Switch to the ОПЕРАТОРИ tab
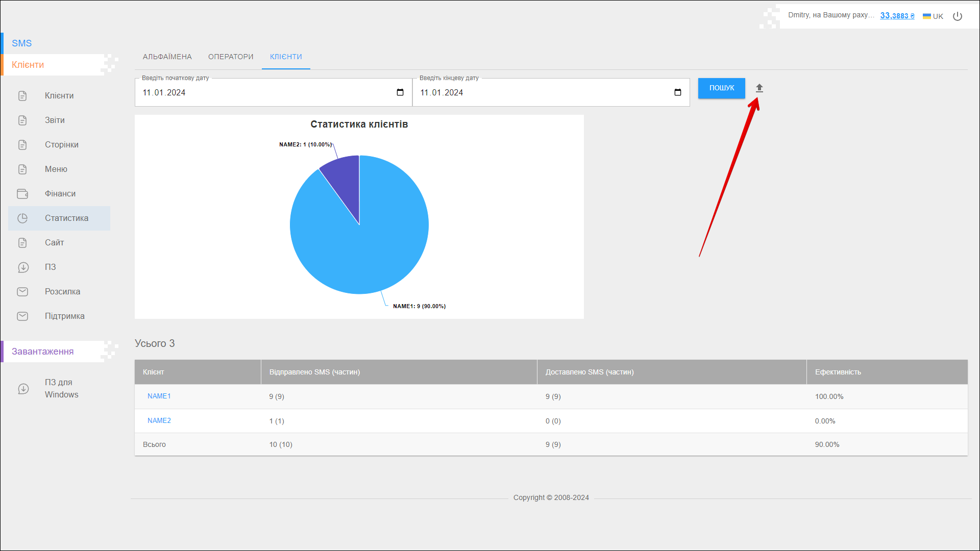 231,57
